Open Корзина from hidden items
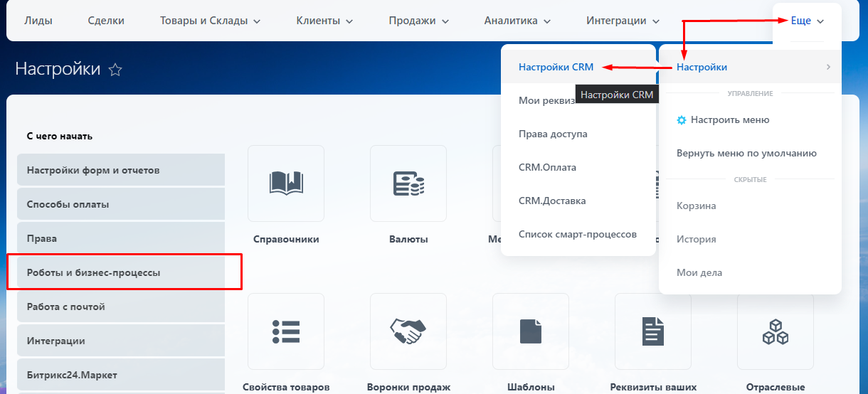Viewport: 868px width, 394px height. click(x=696, y=206)
